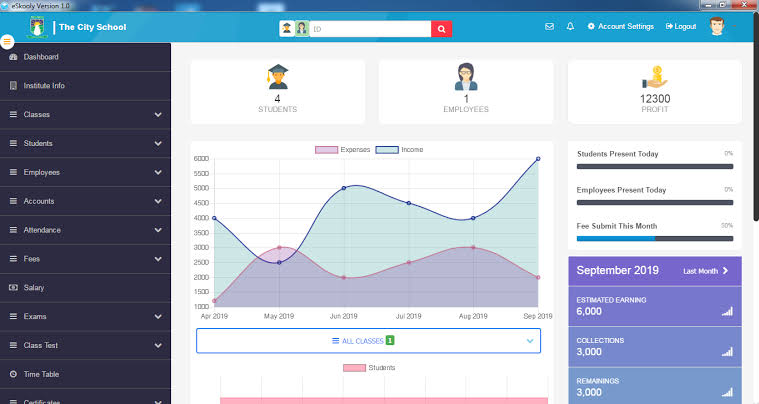Open the Dashboard menu item

(85, 57)
